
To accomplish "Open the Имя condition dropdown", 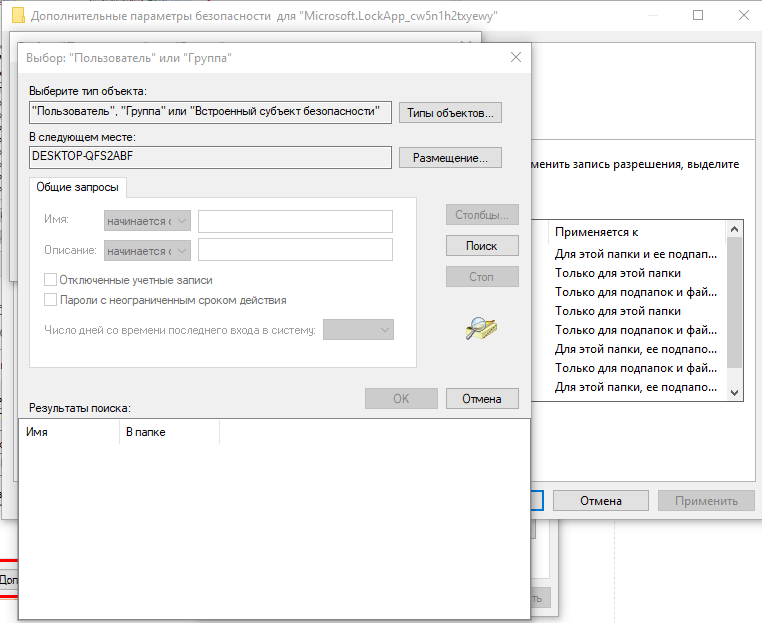I will pyautogui.click(x=147, y=221).
